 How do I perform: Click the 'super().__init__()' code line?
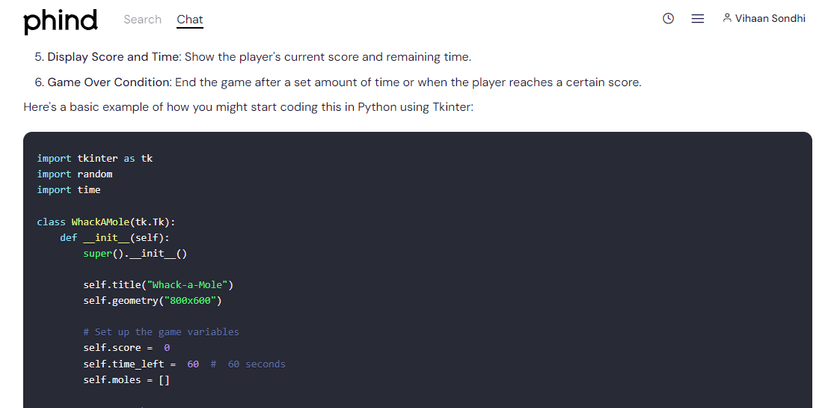135,253
